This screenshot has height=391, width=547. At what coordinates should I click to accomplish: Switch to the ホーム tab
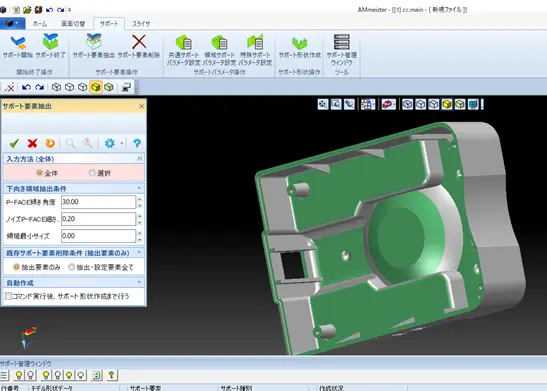[x=39, y=24]
